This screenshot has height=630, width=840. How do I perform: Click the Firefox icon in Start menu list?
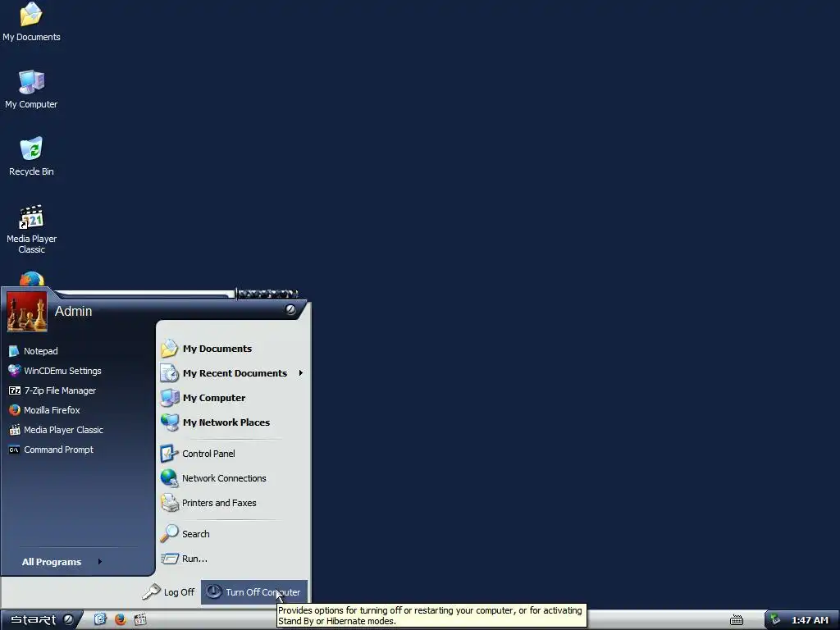pos(15,410)
